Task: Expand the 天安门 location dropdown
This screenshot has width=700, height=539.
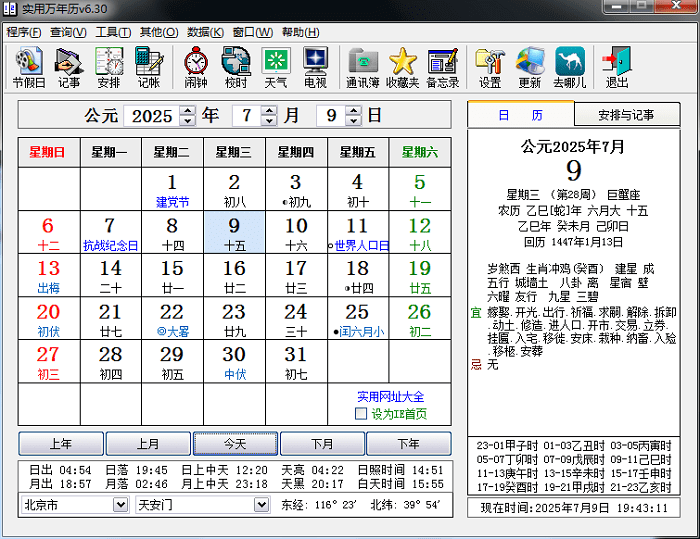Action: coord(261,505)
